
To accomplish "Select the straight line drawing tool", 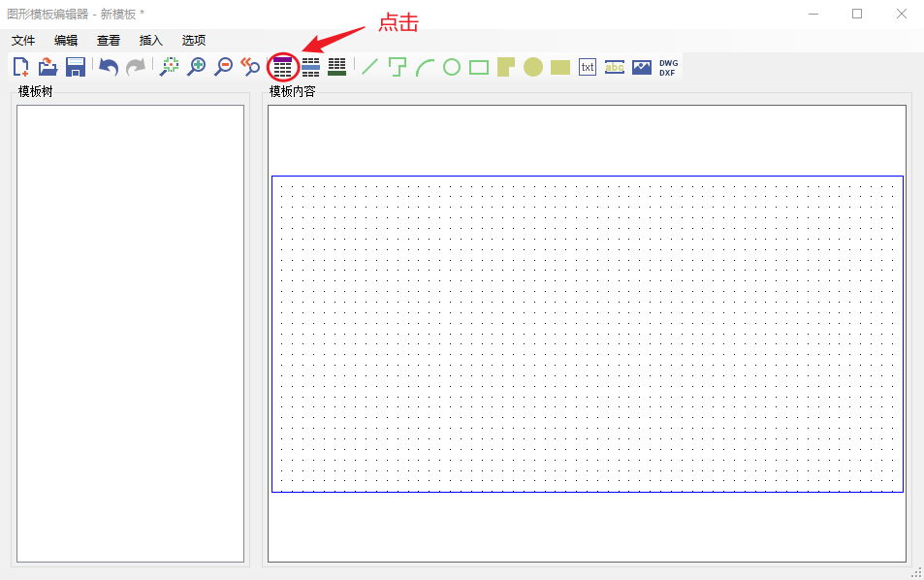I will tap(370, 67).
